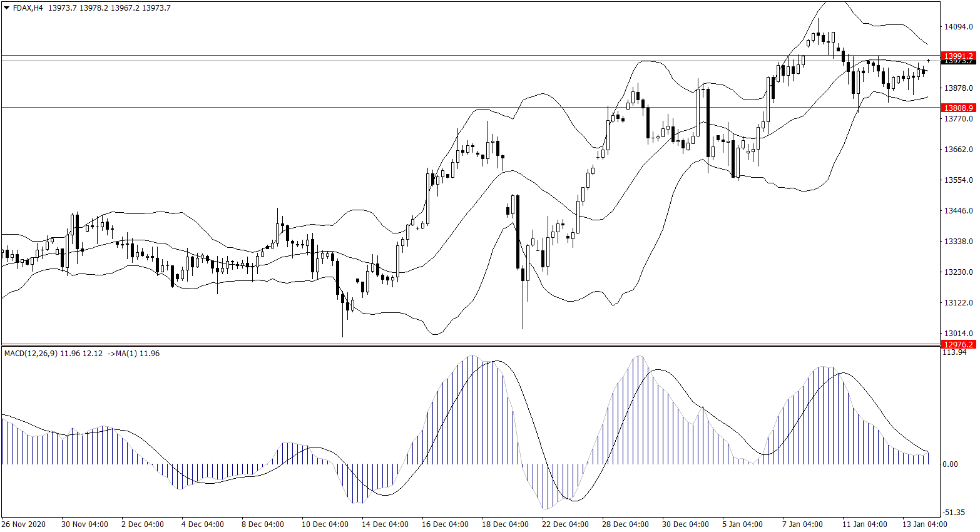Click the FDAX,H4 symbol title
The image size is (980, 532).
(x=28, y=8)
